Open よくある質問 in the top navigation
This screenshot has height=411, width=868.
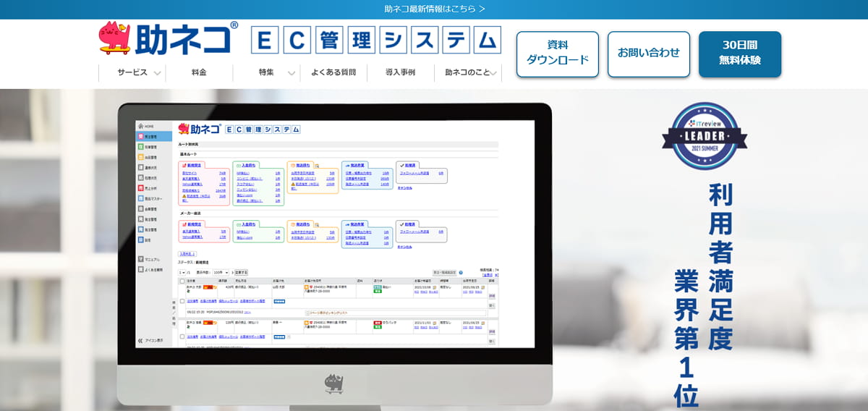pyautogui.click(x=333, y=72)
